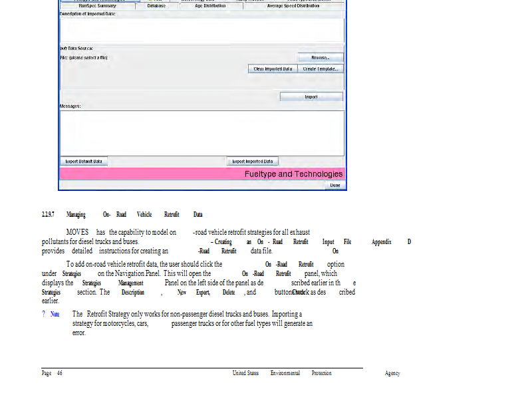532x411 pixels.
Task: Select the Age Distribution tab
Action: coord(210,6)
